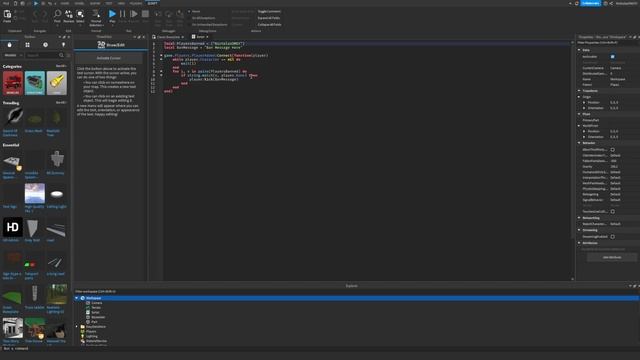Collapse the Behavior properties section
Viewport: 640px width, 360px height.
click(579, 143)
